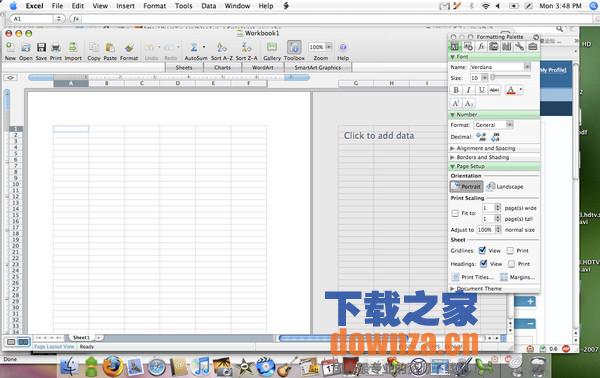Click the Decrease Decimal icon

pyautogui.click(x=495, y=137)
